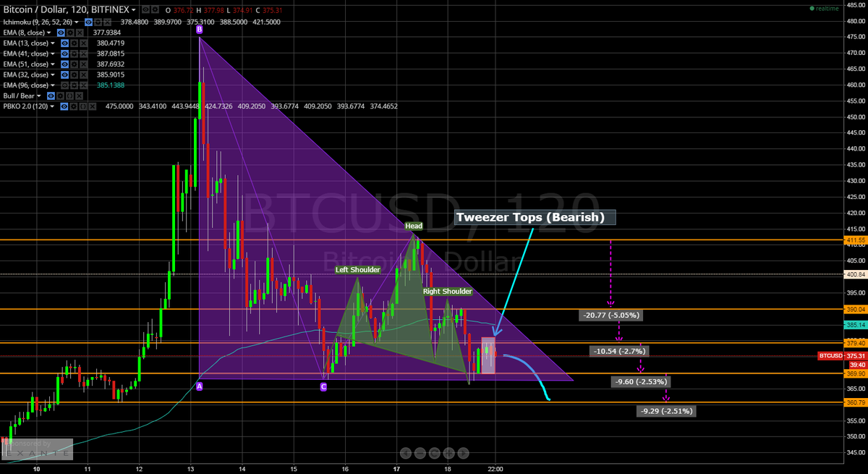Image resolution: width=868 pixels, height=474 pixels.
Task: View PBKO 2.0 source code braces icon
Action: pos(82,106)
